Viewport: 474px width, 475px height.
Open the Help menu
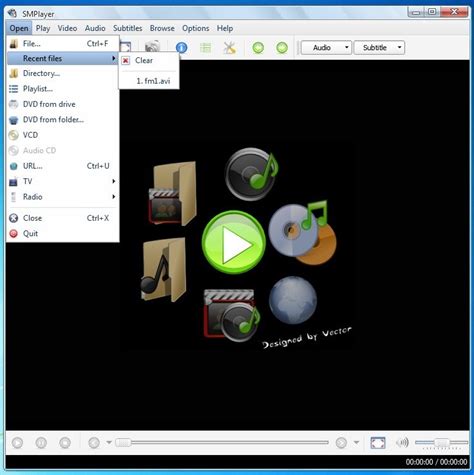(225, 28)
